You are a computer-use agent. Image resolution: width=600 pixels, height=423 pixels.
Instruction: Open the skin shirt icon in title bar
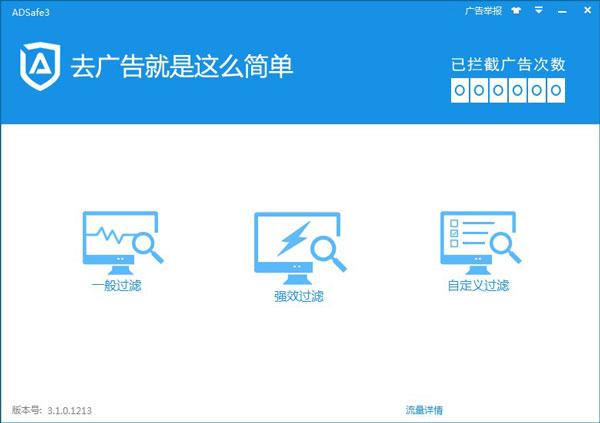coord(516,11)
